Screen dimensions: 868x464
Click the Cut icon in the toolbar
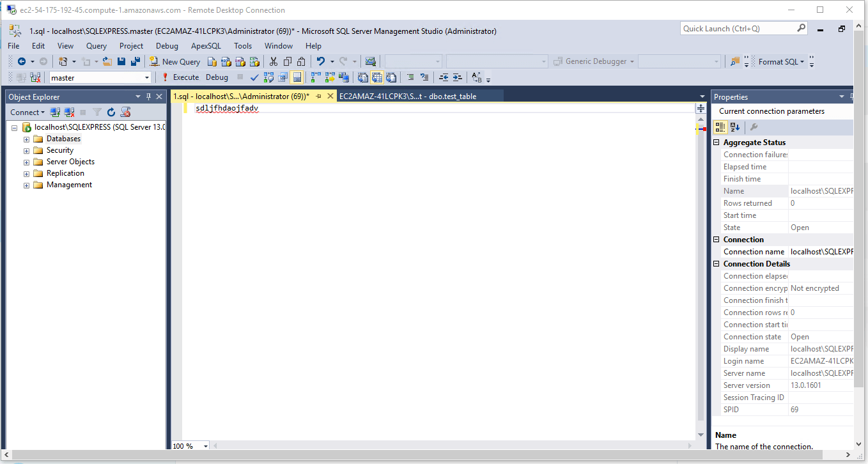pyautogui.click(x=273, y=61)
